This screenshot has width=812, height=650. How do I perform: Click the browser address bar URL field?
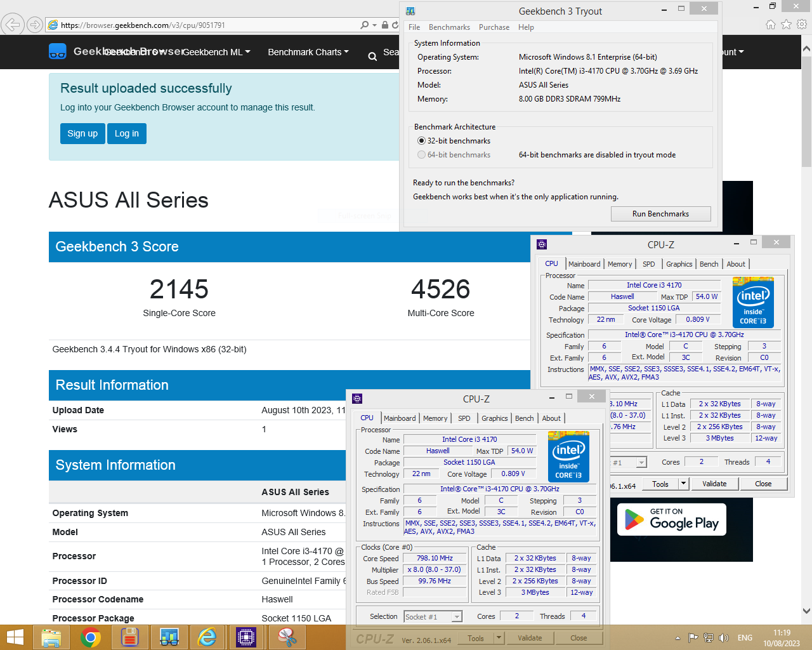[x=203, y=25]
